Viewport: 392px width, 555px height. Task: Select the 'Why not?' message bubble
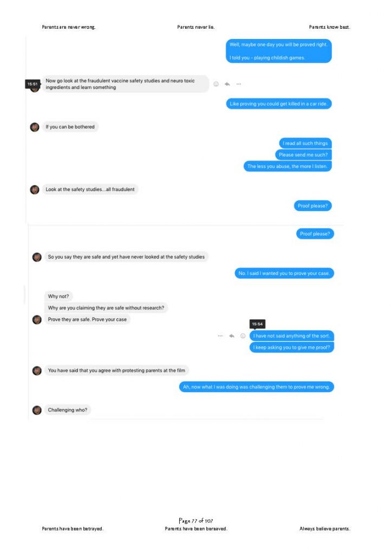pyautogui.click(x=58, y=296)
